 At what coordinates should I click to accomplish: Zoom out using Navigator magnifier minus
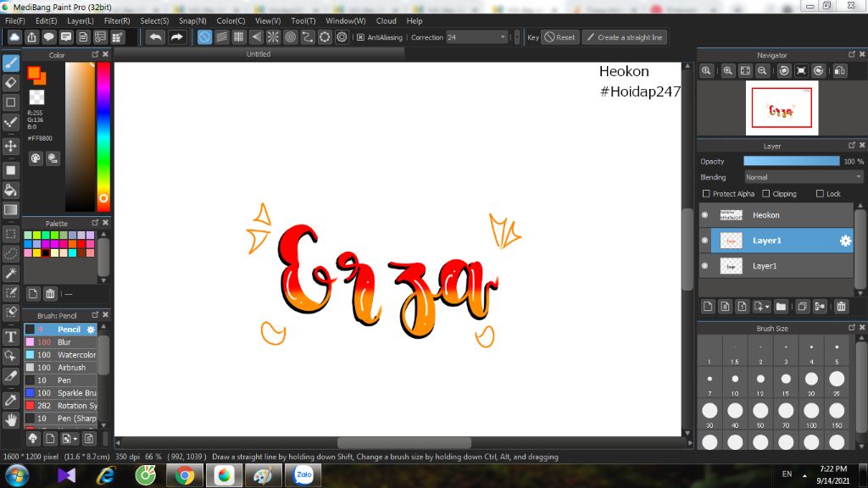click(x=762, y=71)
